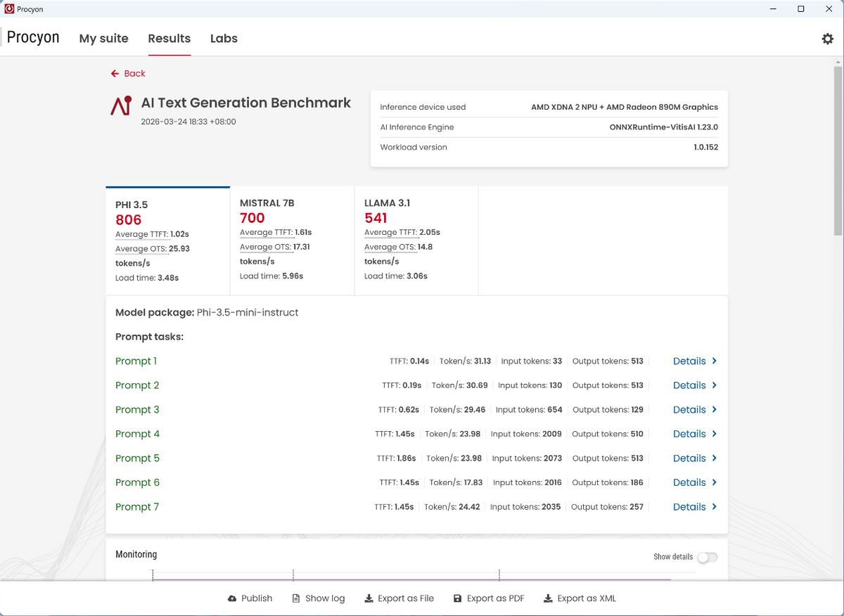Open the settings gear icon
Viewport: 844px width, 616px height.
pos(827,39)
